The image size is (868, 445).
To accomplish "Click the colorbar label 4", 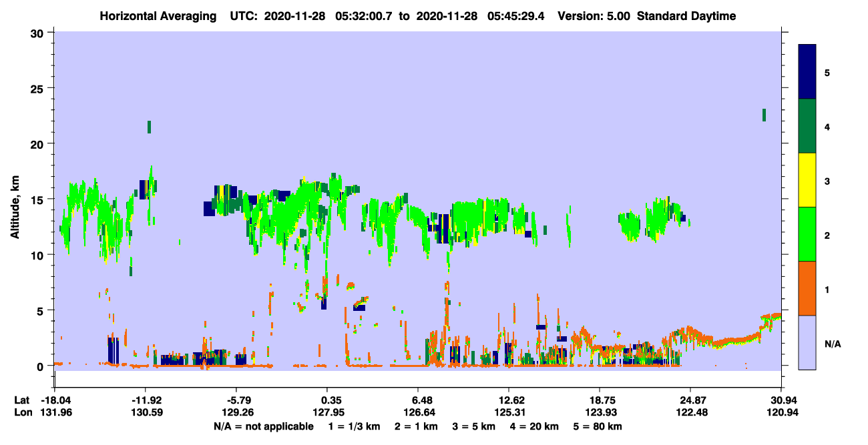I will (x=827, y=127).
